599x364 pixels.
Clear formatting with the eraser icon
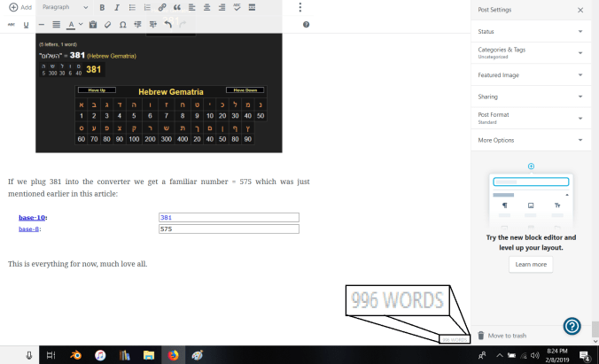[x=107, y=24]
